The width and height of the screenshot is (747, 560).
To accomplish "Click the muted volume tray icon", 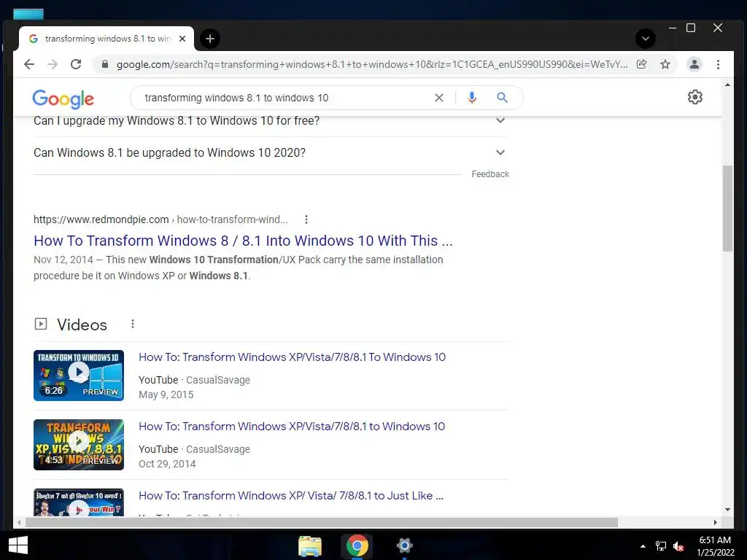I will [678, 546].
